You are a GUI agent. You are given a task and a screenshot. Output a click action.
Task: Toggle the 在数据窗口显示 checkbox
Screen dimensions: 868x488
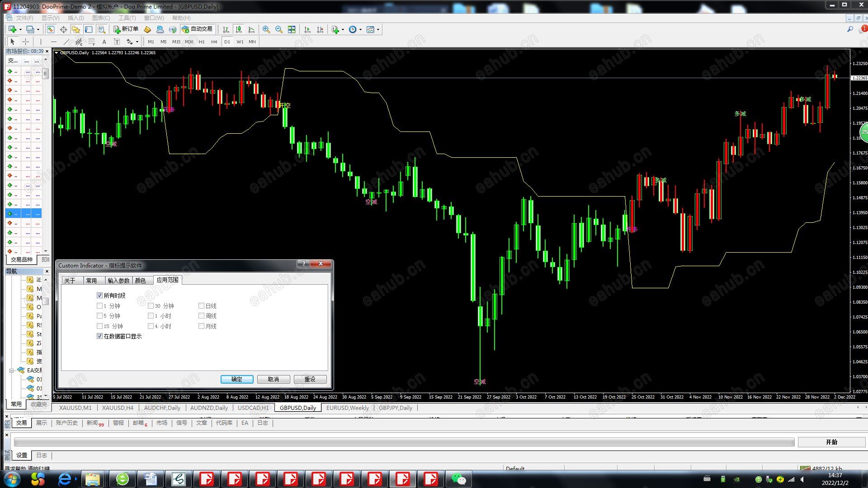100,336
